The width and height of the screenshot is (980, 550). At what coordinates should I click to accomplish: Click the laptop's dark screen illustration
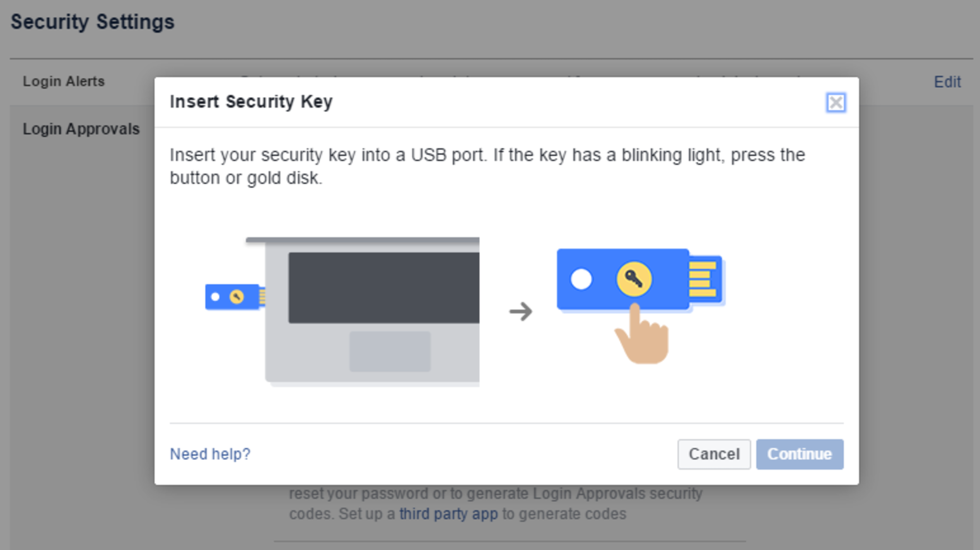point(383,288)
